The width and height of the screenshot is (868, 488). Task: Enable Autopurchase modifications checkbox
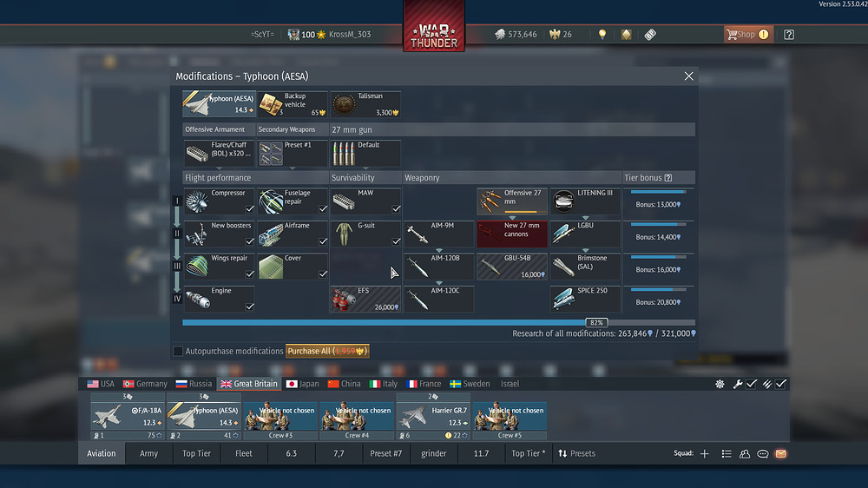178,352
